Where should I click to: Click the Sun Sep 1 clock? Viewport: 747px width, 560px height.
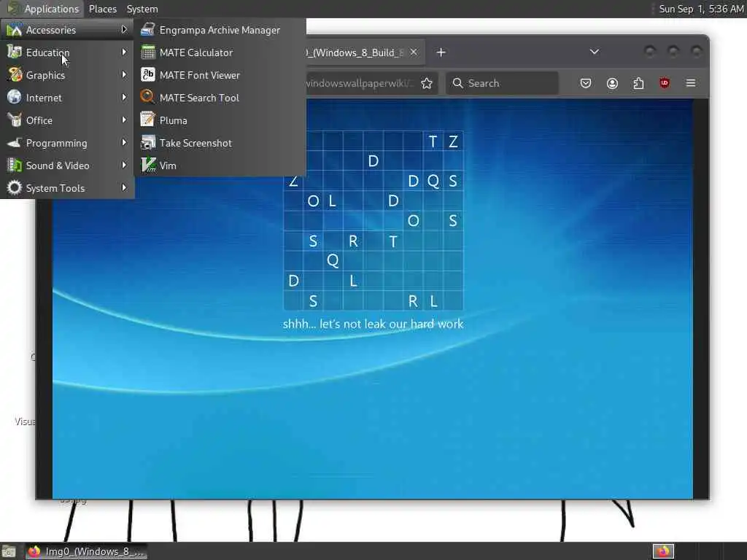(x=701, y=9)
